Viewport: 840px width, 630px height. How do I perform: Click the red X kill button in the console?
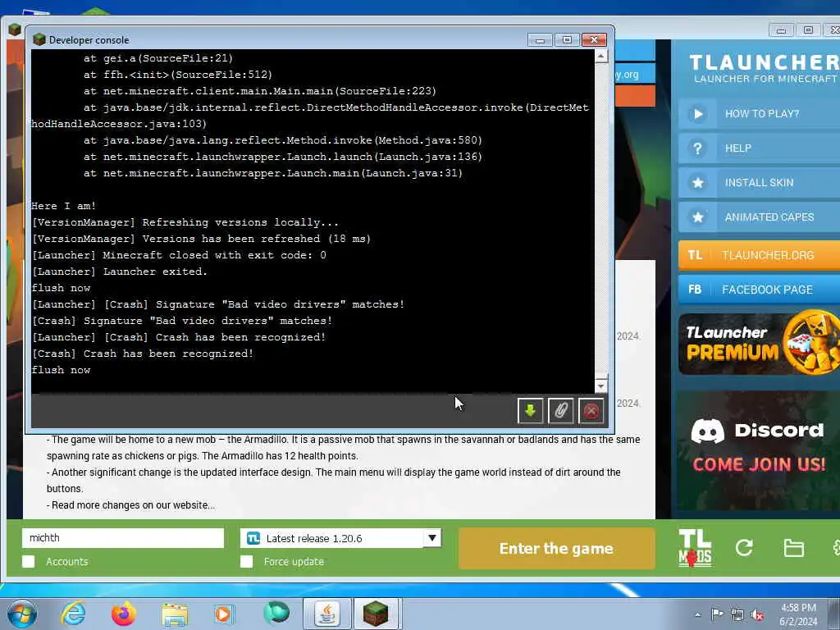pos(591,411)
